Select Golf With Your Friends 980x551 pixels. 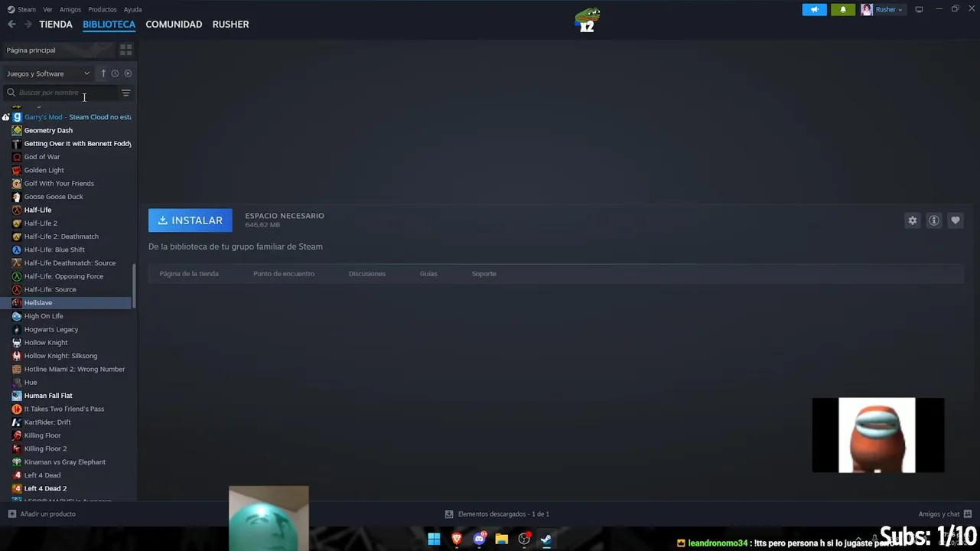point(67,183)
